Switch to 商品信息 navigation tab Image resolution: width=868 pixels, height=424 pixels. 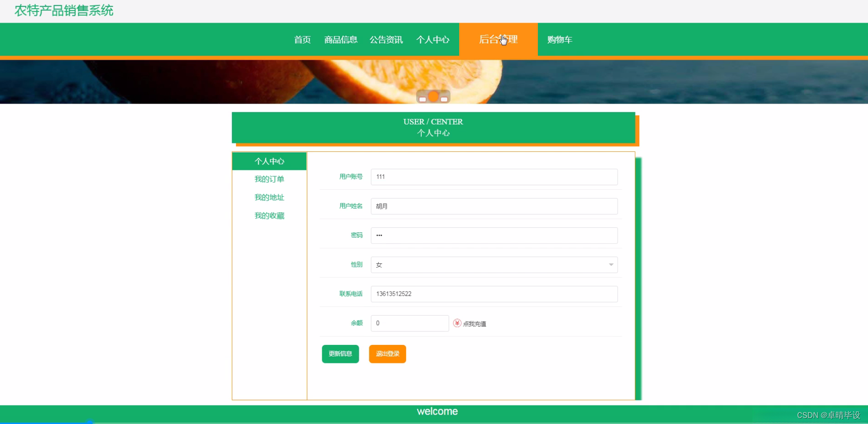coord(341,40)
